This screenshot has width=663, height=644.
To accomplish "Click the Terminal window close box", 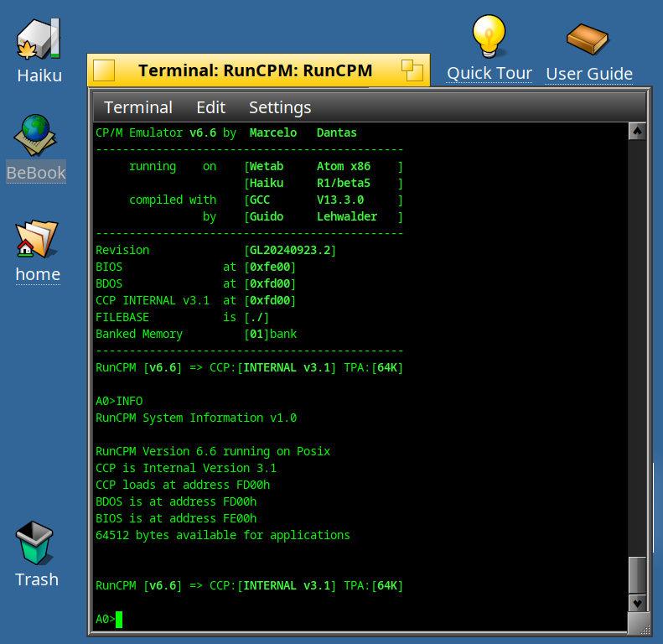I will tap(104, 70).
